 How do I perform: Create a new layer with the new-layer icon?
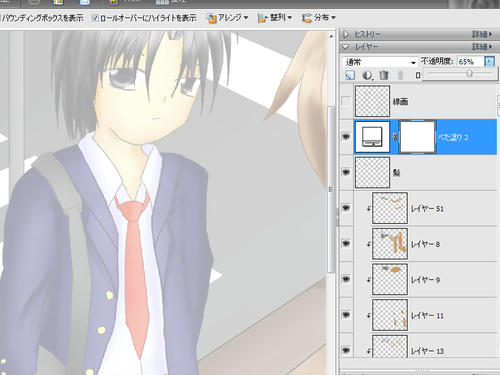tap(350, 75)
